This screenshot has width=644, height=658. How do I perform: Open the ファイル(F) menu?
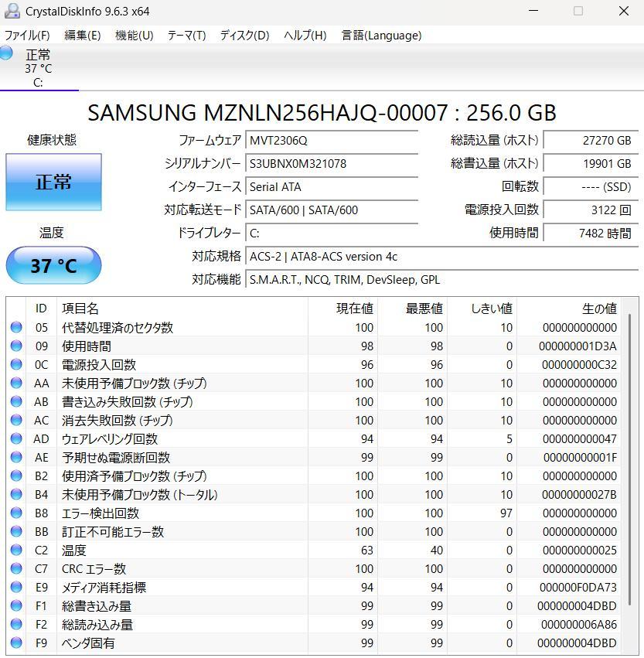coord(27,36)
